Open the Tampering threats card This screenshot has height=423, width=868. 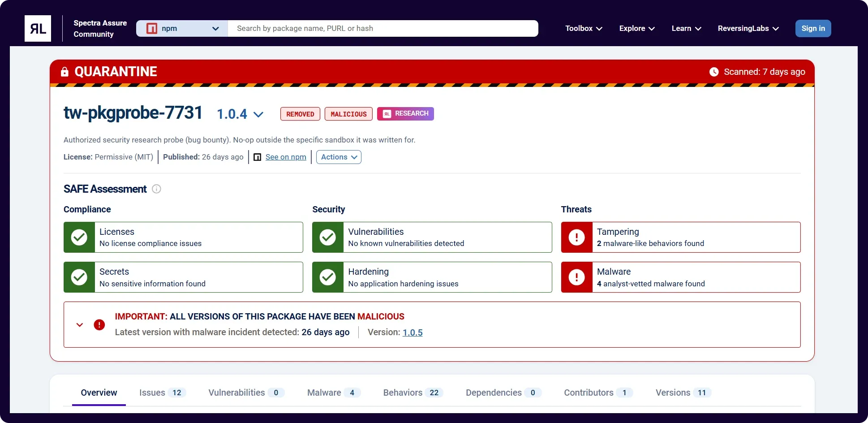click(681, 237)
